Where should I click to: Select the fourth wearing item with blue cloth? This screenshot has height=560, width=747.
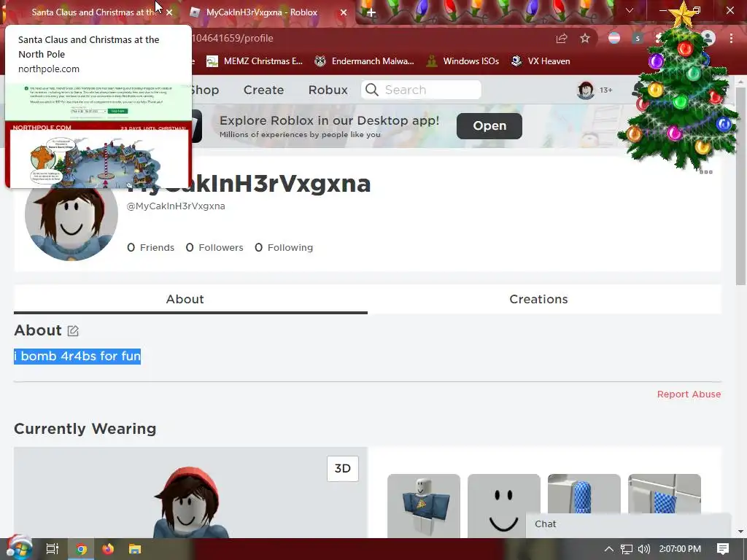tap(665, 494)
